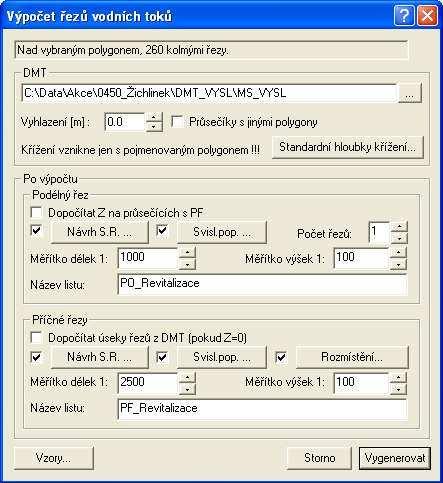Open DMT file browse button
443x483 pixels.
(x=410, y=93)
